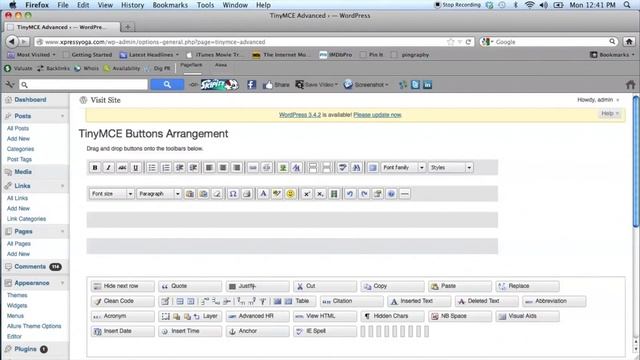640x360 pixels.
Task: Select the subscript button
Action: (x=320, y=194)
